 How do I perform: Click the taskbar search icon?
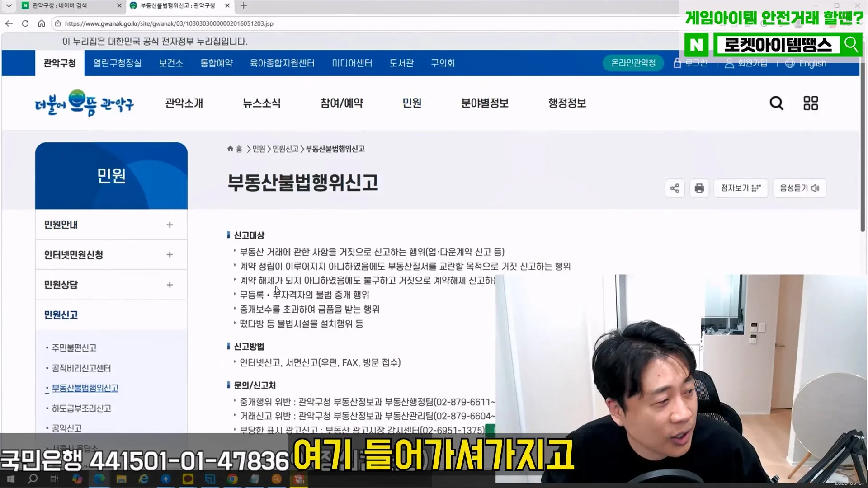(33, 479)
